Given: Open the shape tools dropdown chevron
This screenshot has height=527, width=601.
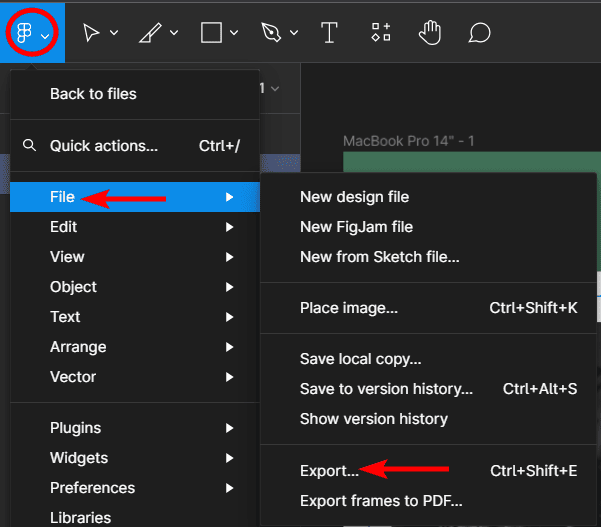Looking at the screenshot, I should (234, 34).
